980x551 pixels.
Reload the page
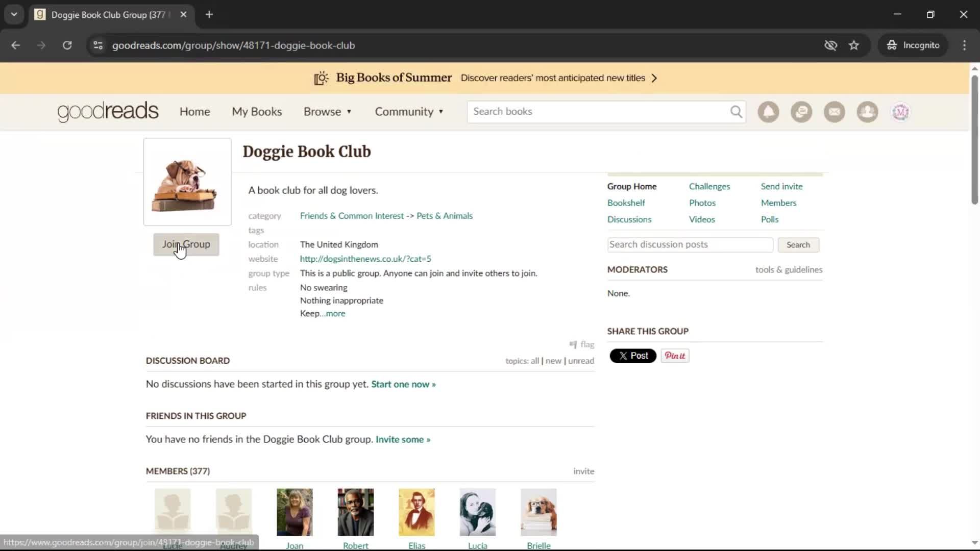[67, 45]
